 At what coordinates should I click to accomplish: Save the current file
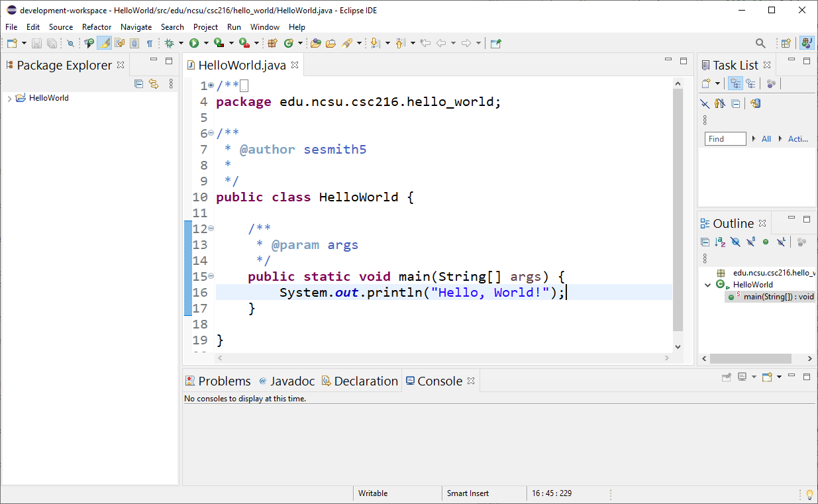coord(36,42)
